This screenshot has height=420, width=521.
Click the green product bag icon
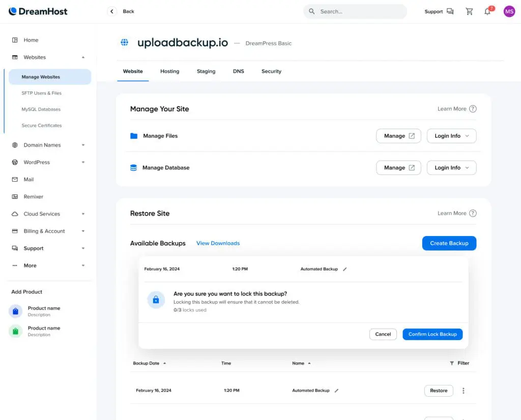(x=15, y=331)
